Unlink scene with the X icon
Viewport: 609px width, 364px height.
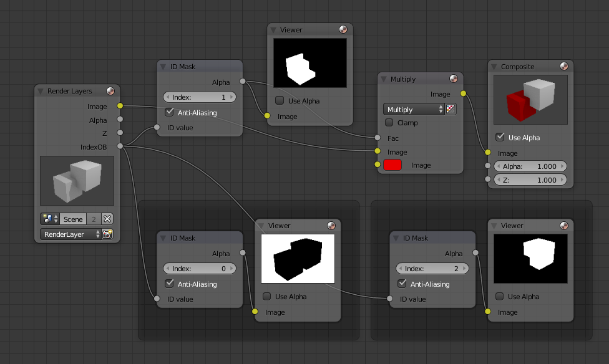[x=107, y=219]
